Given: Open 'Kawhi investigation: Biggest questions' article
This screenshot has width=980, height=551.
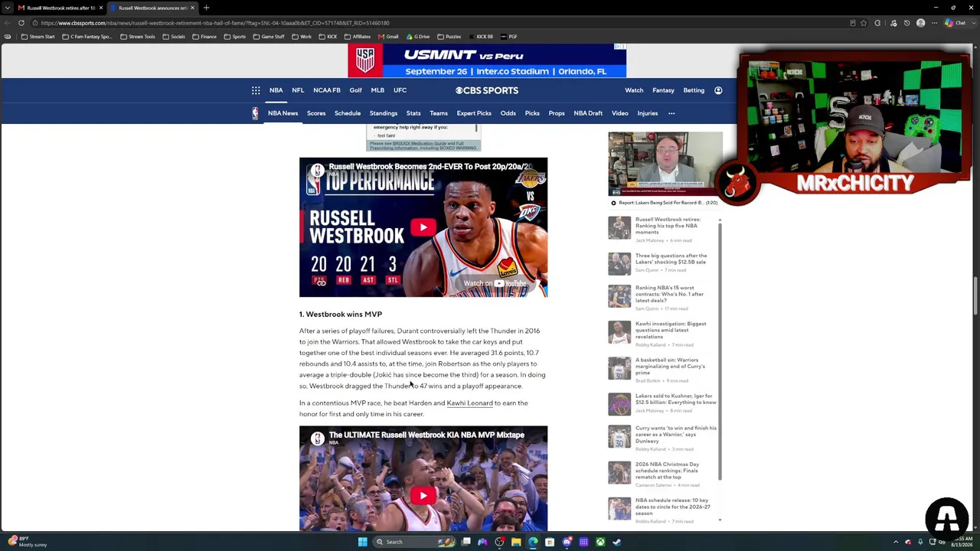Looking at the screenshot, I should tap(671, 330).
